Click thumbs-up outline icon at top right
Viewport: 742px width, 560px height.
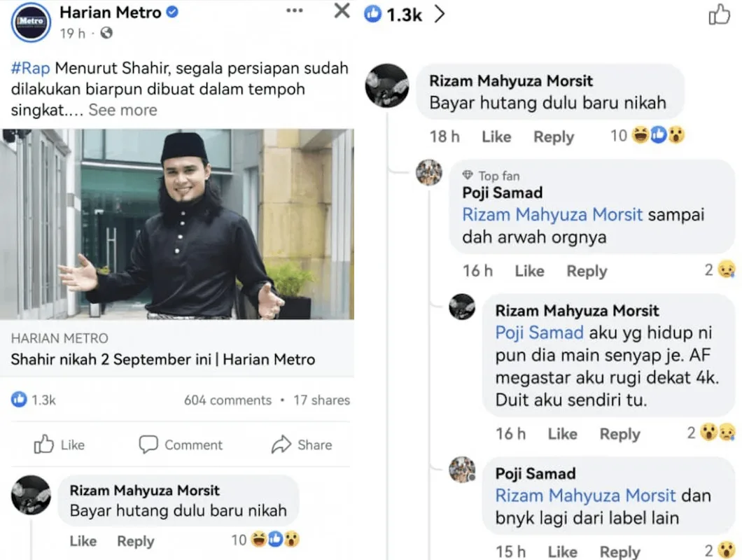(x=719, y=15)
